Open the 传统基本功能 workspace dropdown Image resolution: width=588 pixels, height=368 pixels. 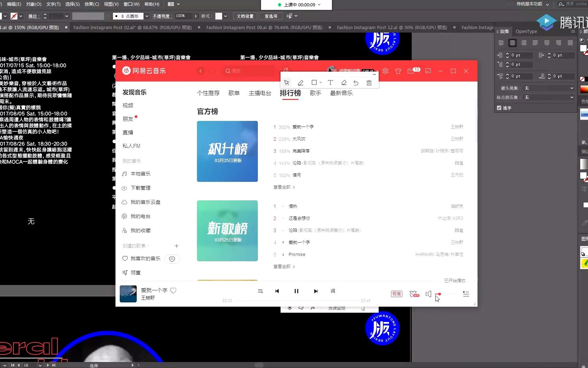click(x=533, y=4)
